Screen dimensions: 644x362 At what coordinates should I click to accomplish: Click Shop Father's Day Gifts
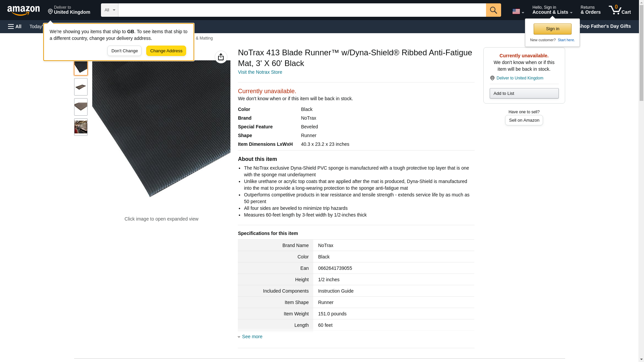[604, 26]
